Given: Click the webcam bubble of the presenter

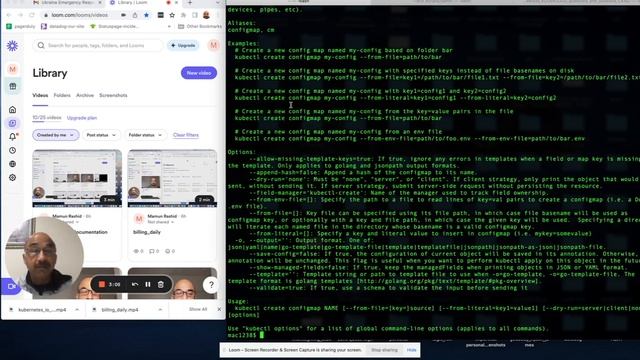Looking at the screenshot, I should (x=44, y=256).
